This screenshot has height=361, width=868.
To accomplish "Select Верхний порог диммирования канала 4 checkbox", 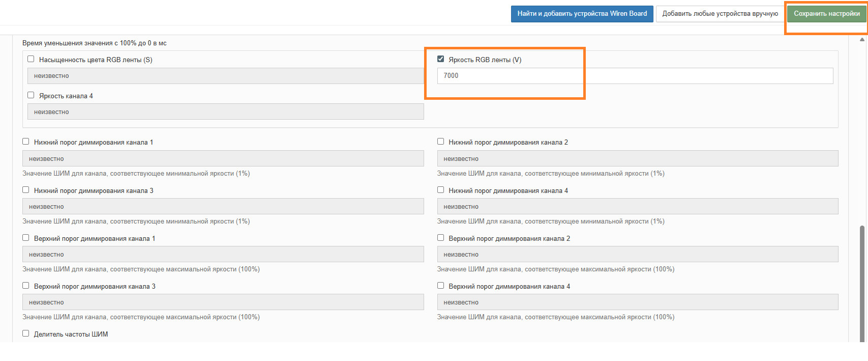I will point(440,286).
